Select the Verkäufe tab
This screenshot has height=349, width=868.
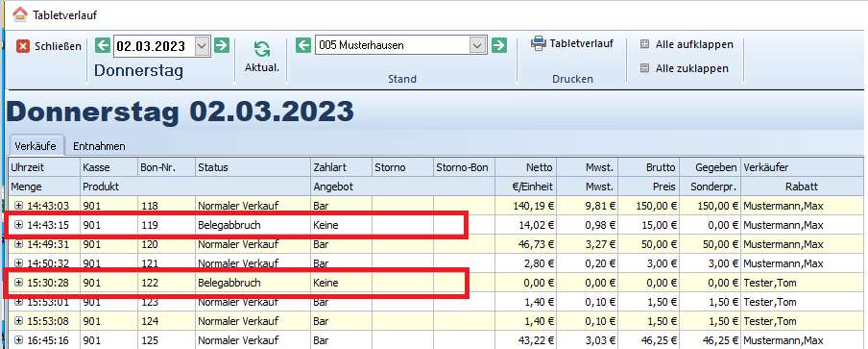36,146
